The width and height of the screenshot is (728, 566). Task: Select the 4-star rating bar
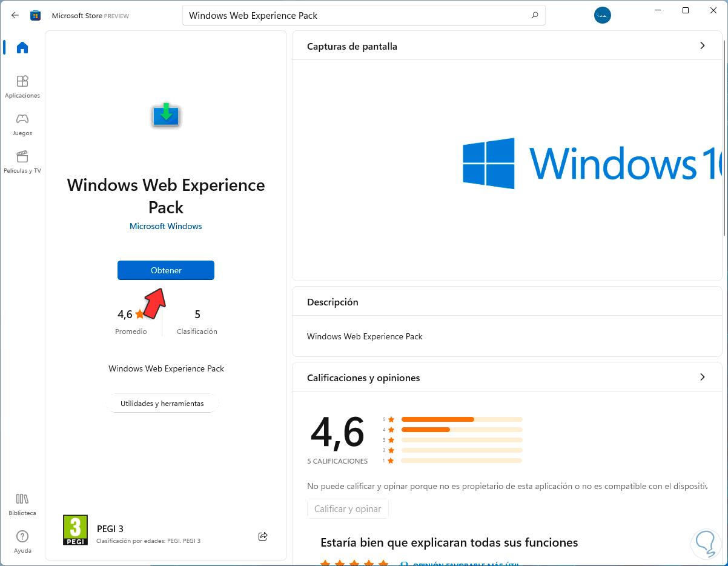click(x=462, y=430)
